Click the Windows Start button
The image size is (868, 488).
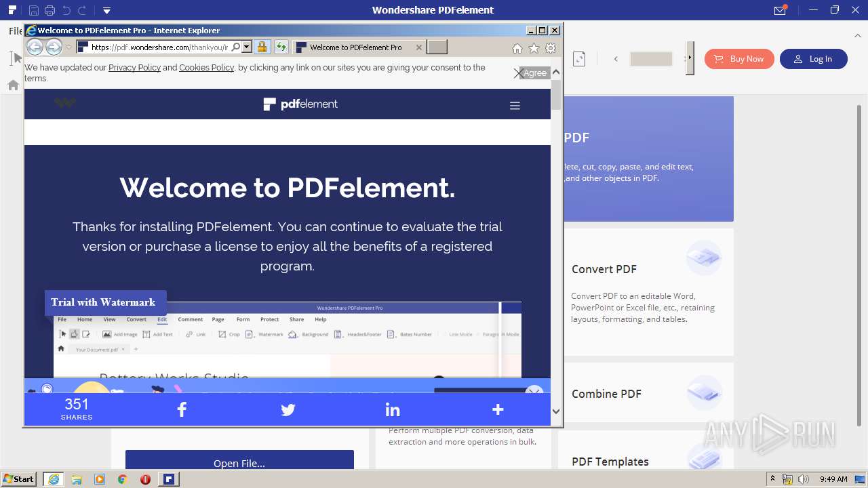(18, 479)
